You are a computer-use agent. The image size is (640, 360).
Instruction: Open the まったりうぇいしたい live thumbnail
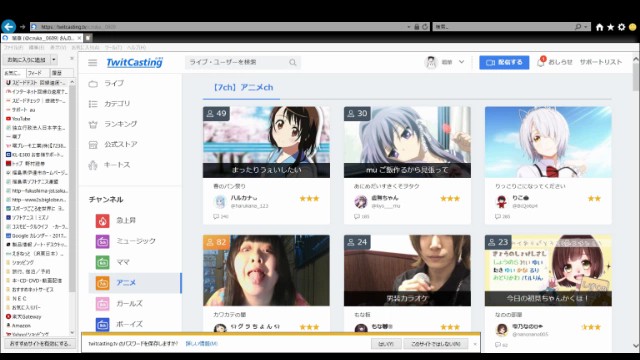pyautogui.click(x=266, y=142)
